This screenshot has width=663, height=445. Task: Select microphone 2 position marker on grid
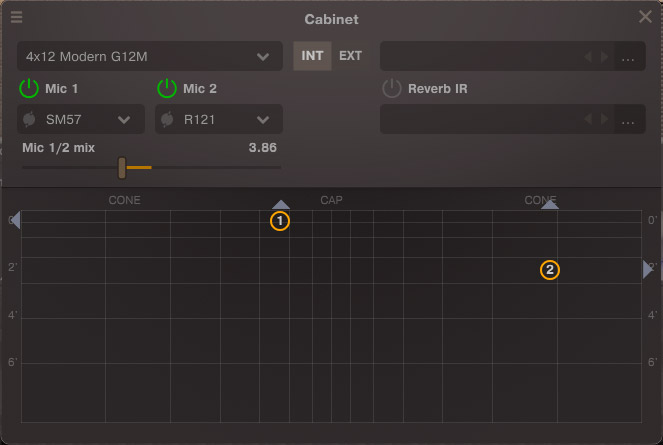pos(550,269)
